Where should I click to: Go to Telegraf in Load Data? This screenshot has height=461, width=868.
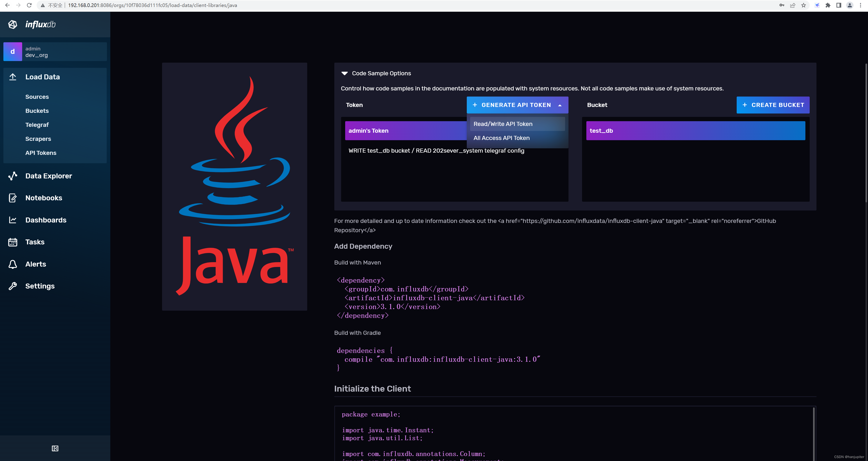(x=37, y=125)
